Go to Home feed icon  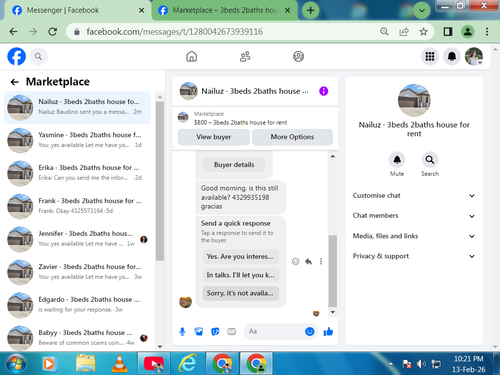[191, 57]
